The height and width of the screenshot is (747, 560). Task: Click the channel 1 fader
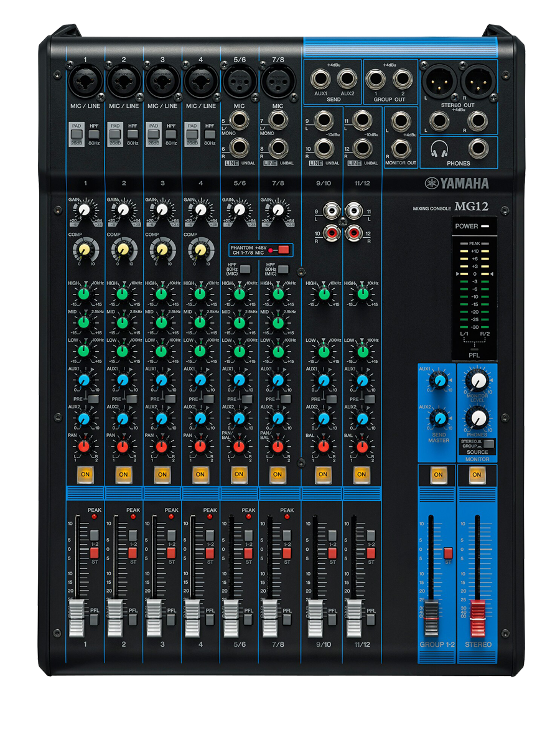(x=77, y=618)
